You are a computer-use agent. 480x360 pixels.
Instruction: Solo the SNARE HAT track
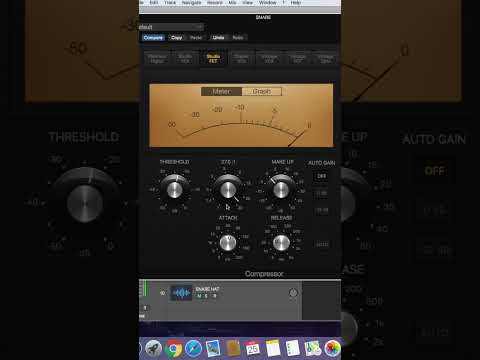pyautogui.click(x=206, y=296)
